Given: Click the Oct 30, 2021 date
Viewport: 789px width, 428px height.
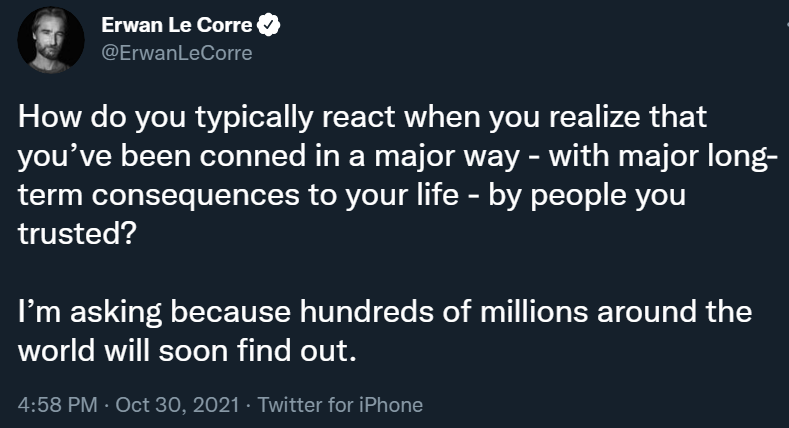Looking at the screenshot, I should click(178, 405).
